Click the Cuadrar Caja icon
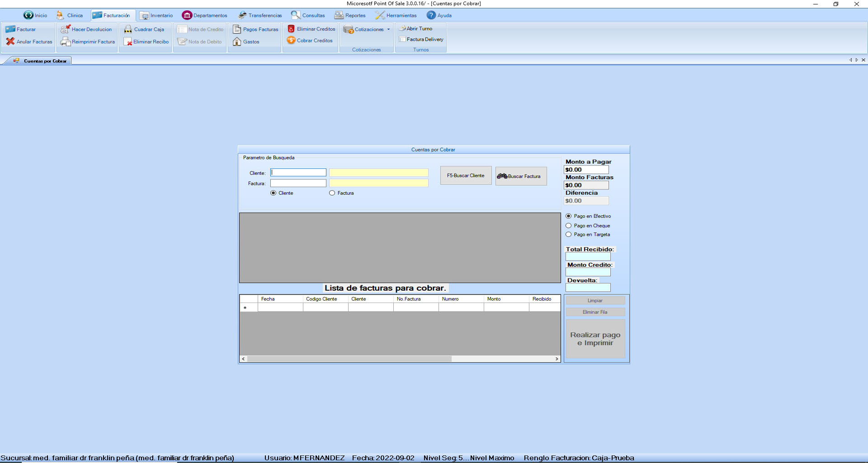 pos(128,29)
